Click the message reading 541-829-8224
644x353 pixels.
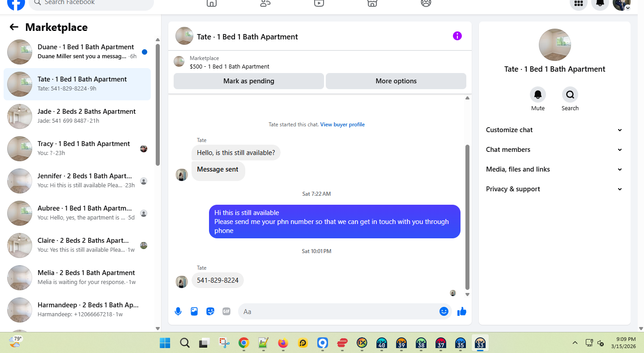[x=218, y=280]
